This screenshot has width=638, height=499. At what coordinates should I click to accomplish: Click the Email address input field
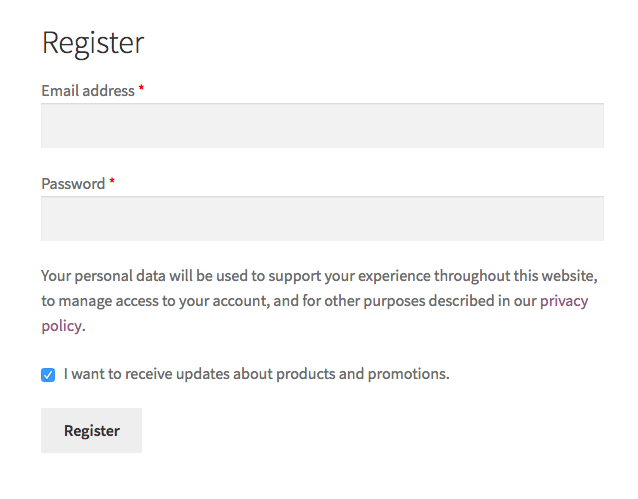(x=322, y=126)
